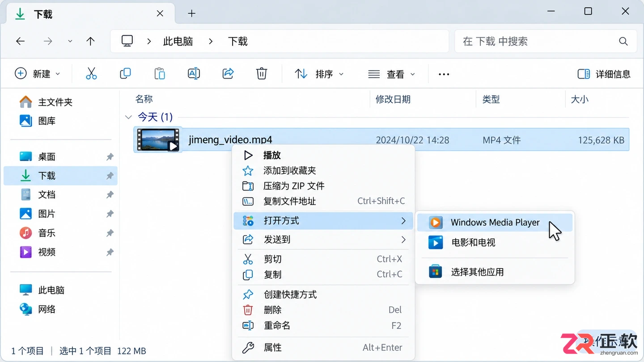Sort by 修改日期 column header

393,99
